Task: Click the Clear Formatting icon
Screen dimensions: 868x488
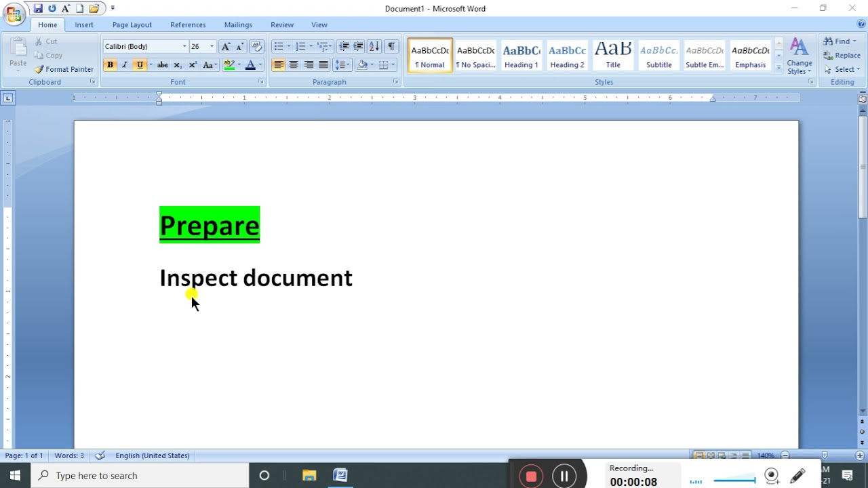Action: 256,46
